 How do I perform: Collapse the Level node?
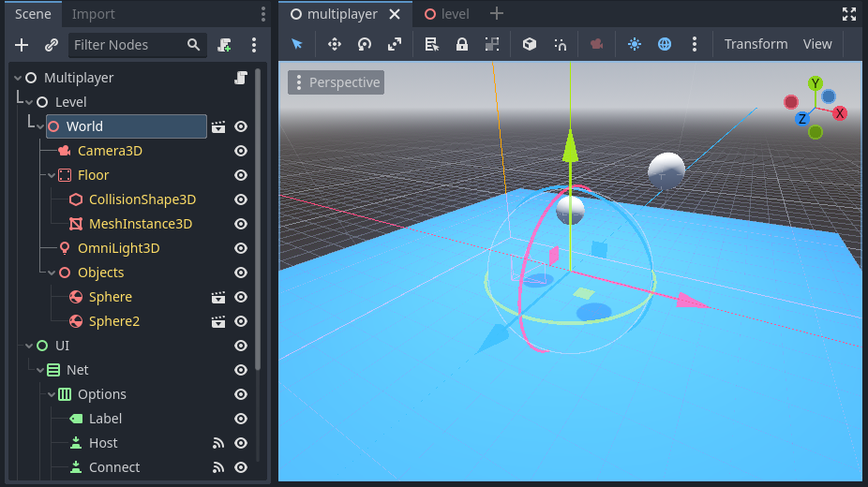tap(29, 103)
